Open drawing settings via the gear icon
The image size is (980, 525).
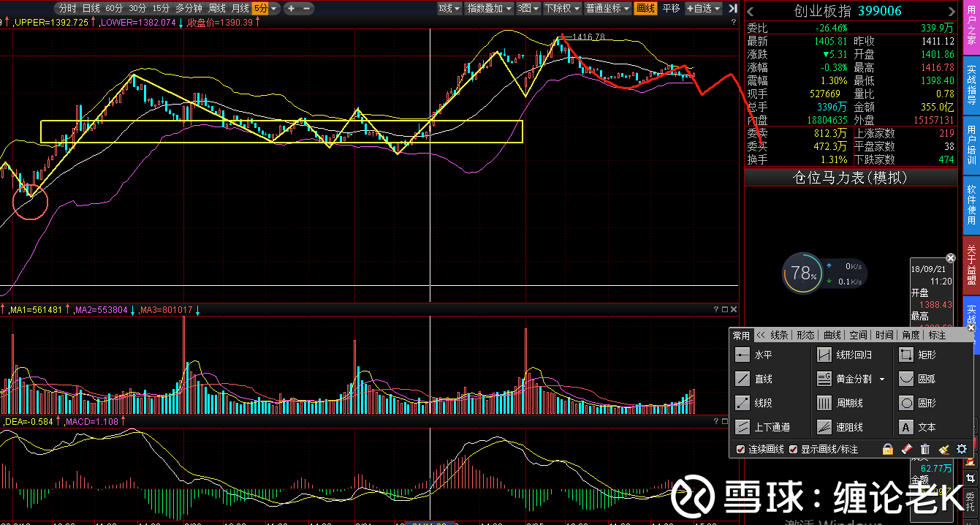[962, 449]
